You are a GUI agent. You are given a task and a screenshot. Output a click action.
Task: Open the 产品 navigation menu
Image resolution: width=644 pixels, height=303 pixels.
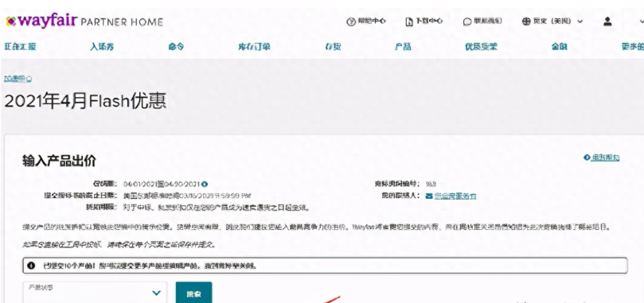coord(403,47)
